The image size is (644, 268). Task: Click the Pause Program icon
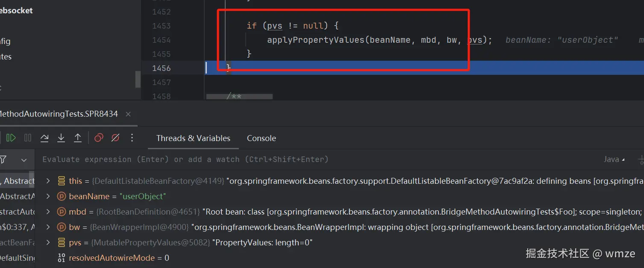tap(28, 138)
